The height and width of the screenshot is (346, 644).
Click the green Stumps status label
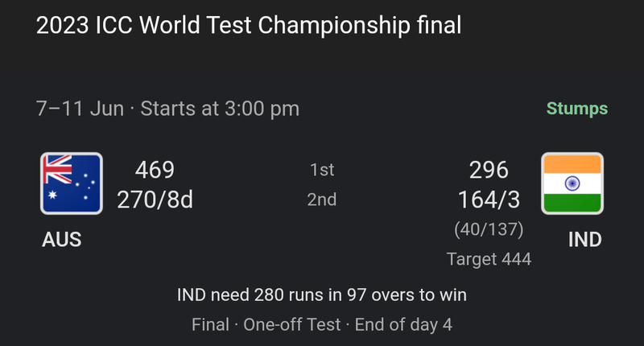pyautogui.click(x=577, y=109)
